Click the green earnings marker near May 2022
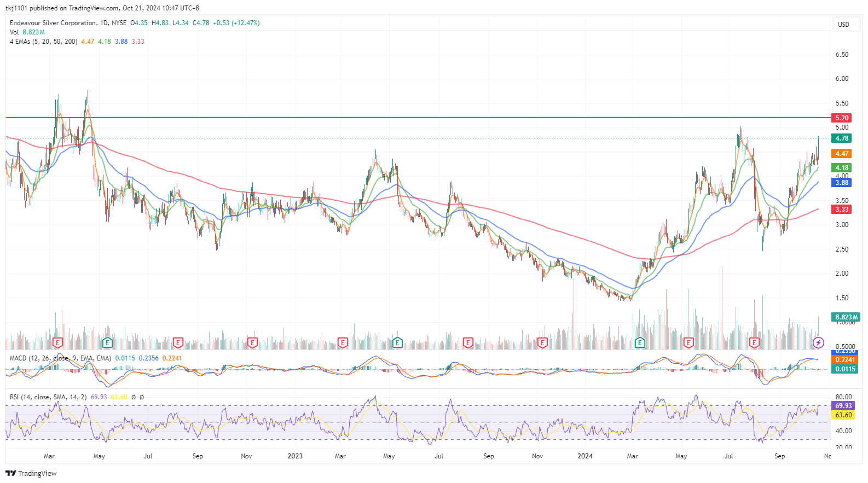 coord(107,343)
